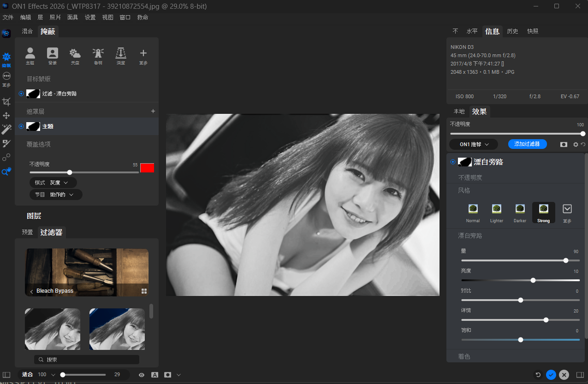Click the blue checkmark apply button
Viewport: 588px width, 384px height.
tap(551, 375)
